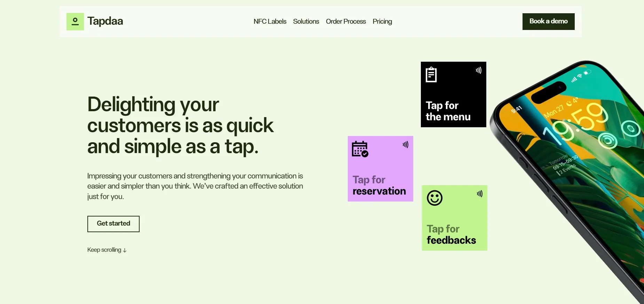The width and height of the screenshot is (644, 304).
Task: Go to Solutions in the navigation
Action: pyautogui.click(x=306, y=22)
